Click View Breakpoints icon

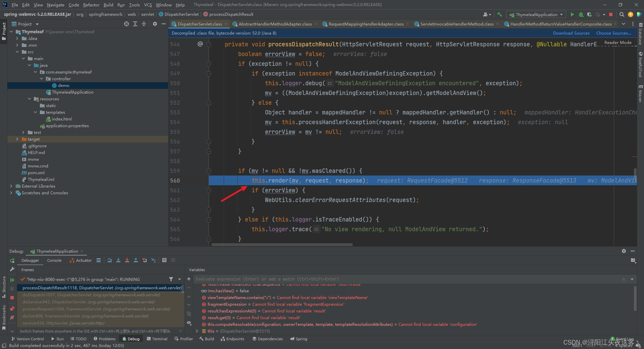12,309
